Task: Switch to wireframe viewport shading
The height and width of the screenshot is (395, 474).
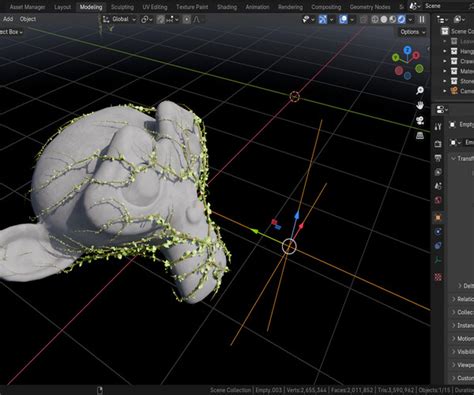Action: (375, 20)
